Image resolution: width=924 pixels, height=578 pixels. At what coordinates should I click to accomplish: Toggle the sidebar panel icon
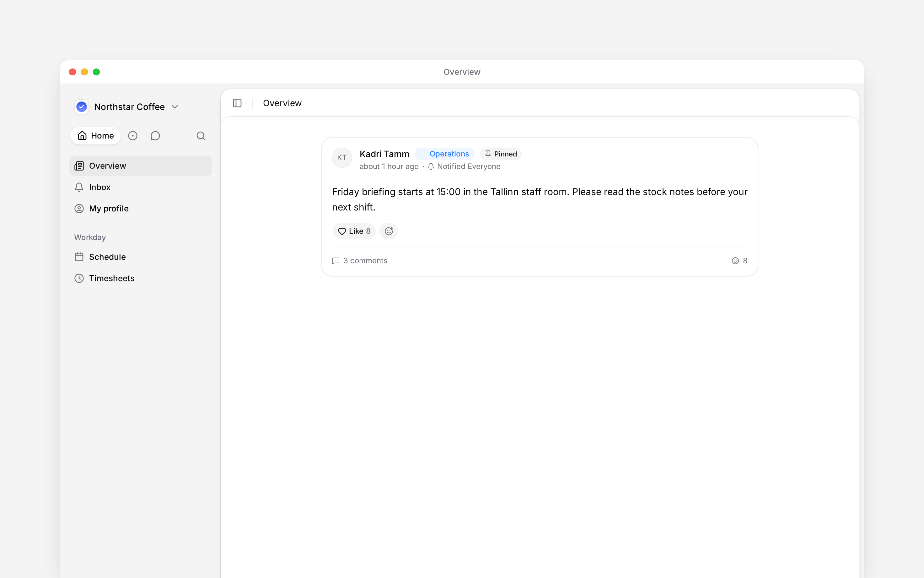tap(237, 103)
